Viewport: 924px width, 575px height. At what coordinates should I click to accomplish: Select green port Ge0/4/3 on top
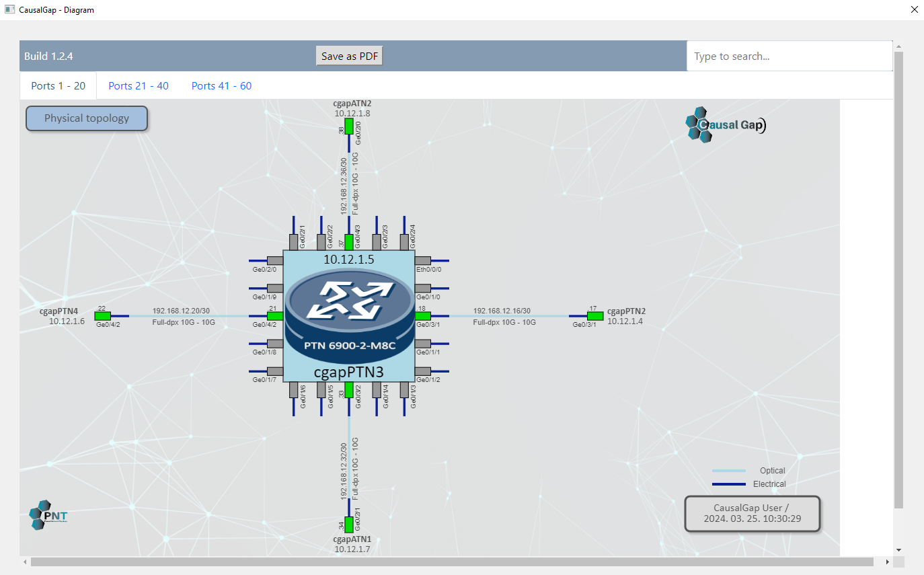point(349,242)
